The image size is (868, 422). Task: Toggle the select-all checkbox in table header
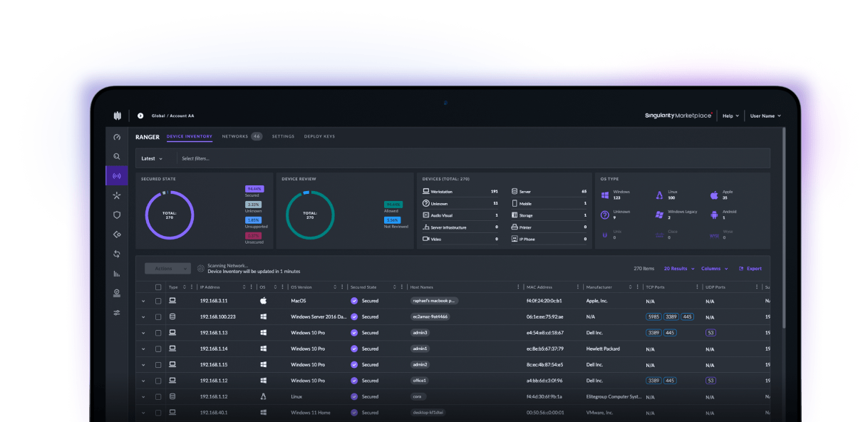click(x=158, y=287)
